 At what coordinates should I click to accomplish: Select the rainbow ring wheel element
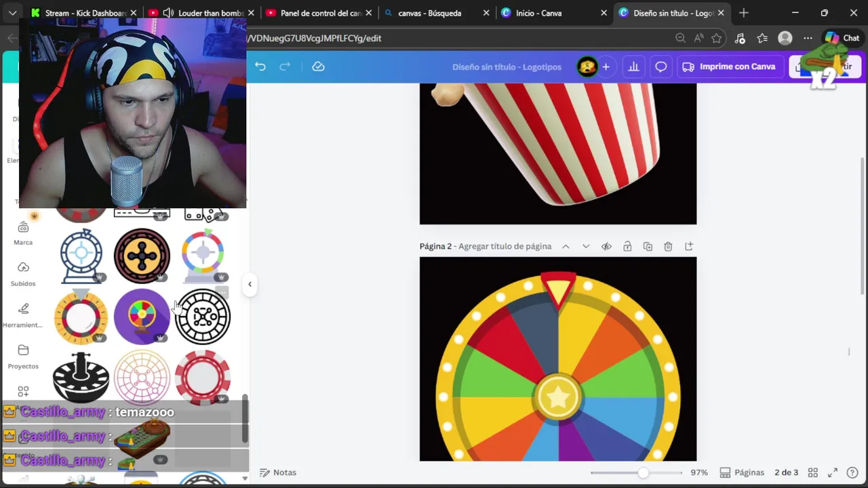tap(203, 256)
